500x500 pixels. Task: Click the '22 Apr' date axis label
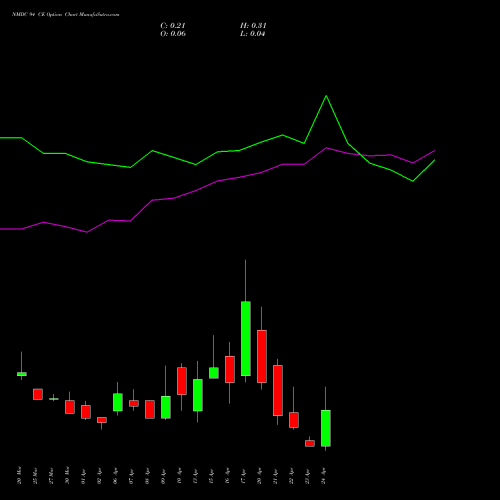pyautogui.click(x=291, y=476)
